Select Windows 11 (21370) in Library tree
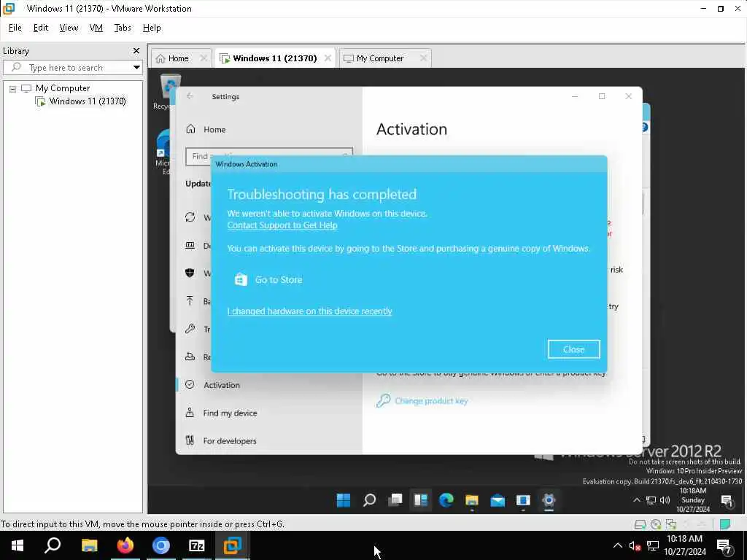Viewport: 747px width, 560px height. pos(88,101)
